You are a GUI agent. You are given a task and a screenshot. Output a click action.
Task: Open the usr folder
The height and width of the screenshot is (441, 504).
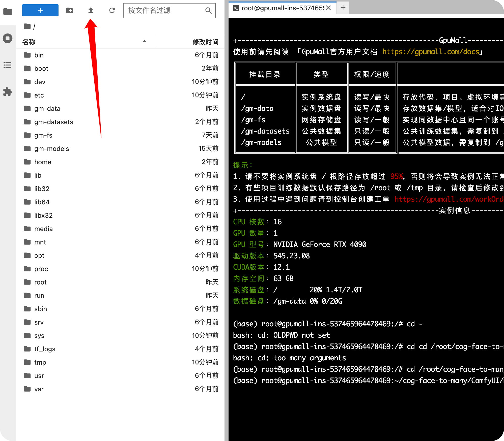(120, 375)
